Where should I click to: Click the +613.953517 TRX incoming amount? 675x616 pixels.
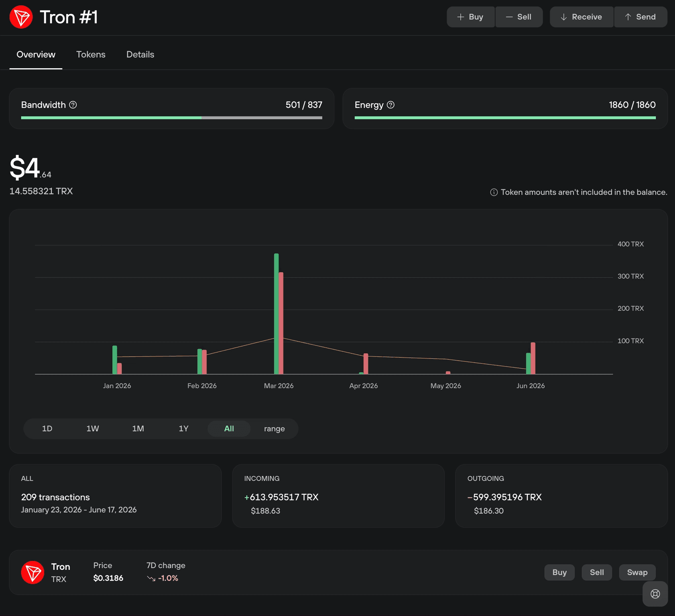[281, 497]
